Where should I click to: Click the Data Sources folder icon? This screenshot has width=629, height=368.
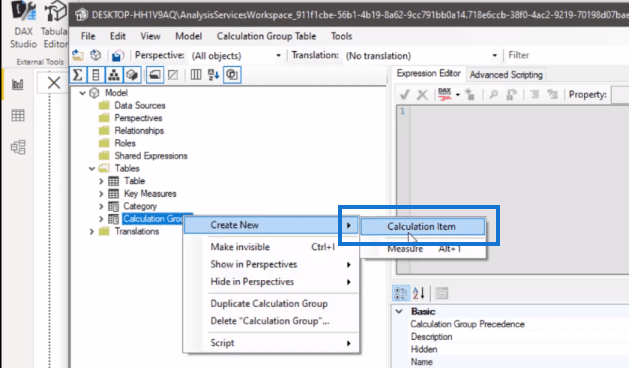tap(104, 106)
